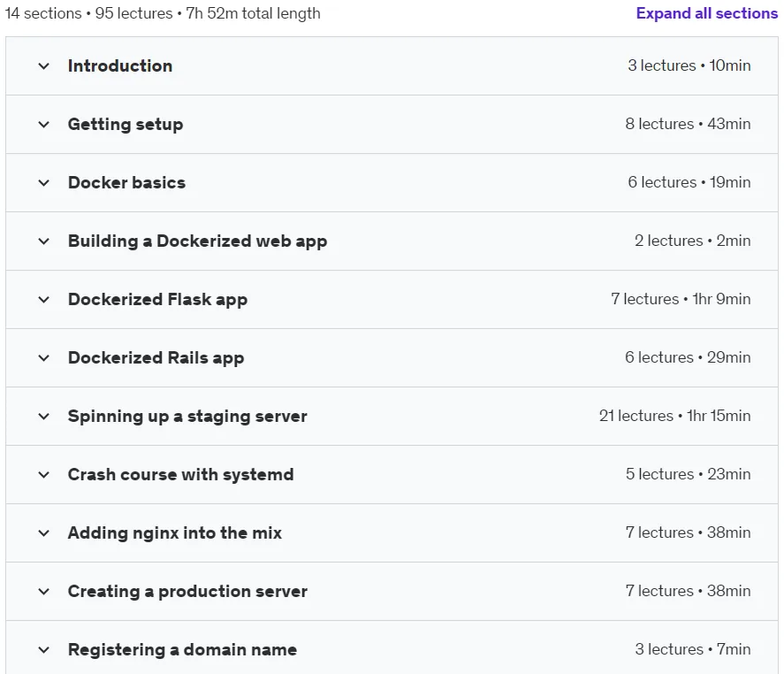The width and height of the screenshot is (784, 674).
Task: Click chevron beside Crash course with systemd
Action: click(44, 475)
